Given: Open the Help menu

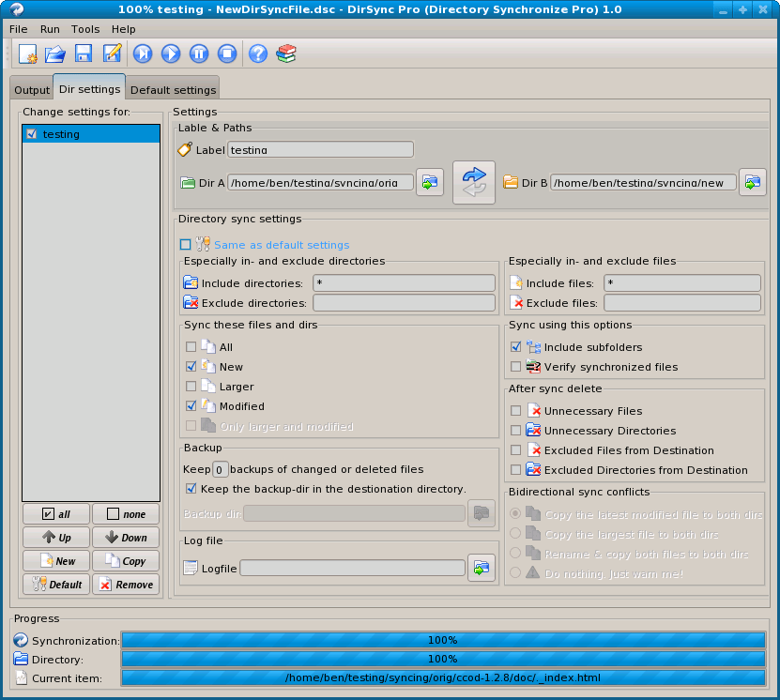Looking at the screenshot, I should pyautogui.click(x=123, y=29).
